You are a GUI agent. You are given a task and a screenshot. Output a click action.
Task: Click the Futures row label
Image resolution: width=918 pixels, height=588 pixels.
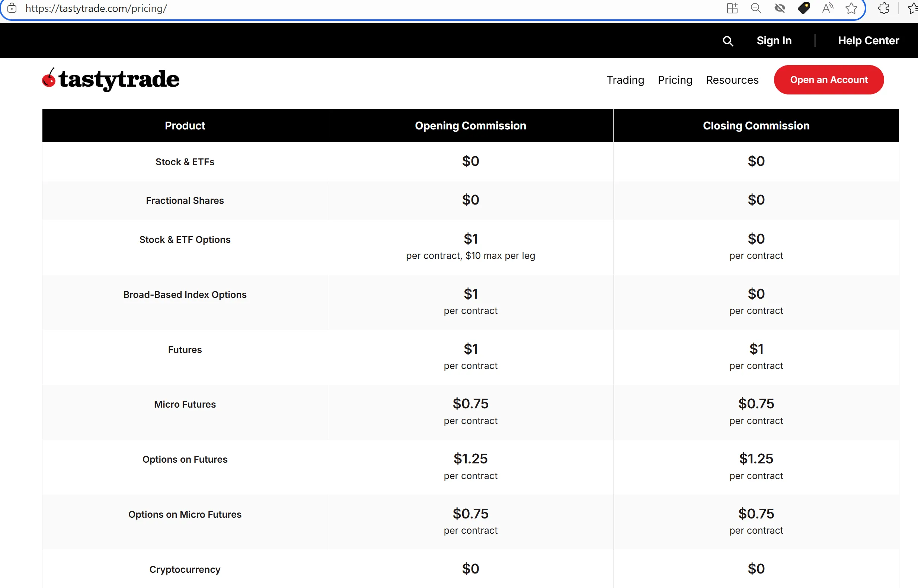185,349
